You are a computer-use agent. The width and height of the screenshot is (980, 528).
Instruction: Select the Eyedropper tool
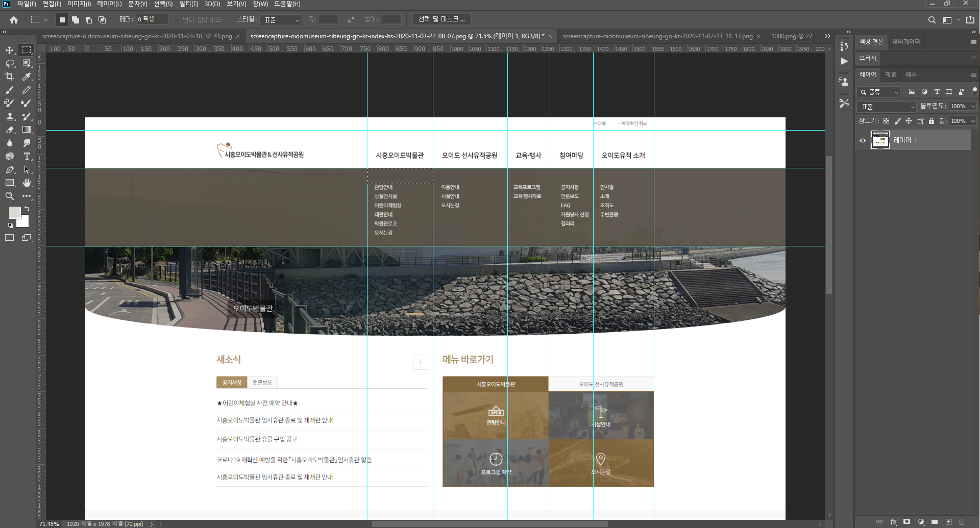coord(27,77)
